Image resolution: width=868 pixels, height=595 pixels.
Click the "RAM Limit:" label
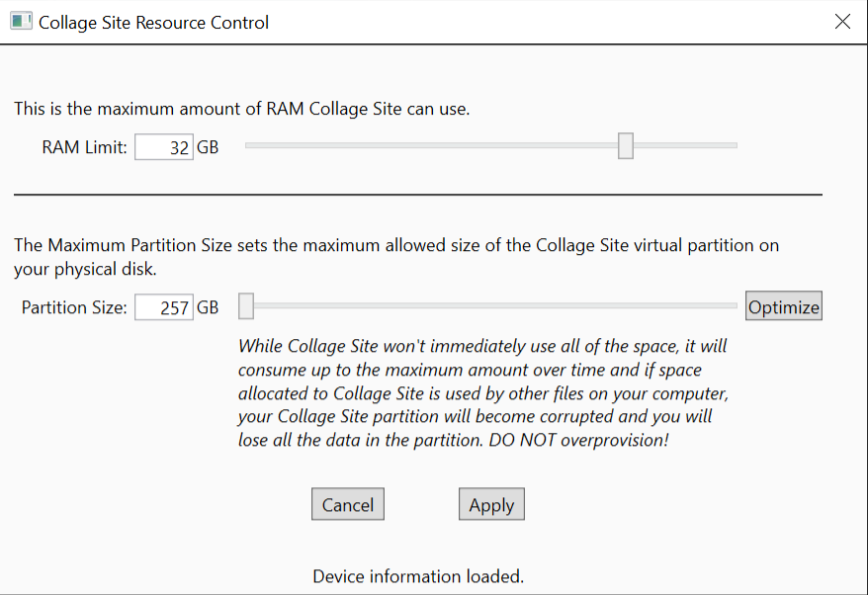[85, 147]
